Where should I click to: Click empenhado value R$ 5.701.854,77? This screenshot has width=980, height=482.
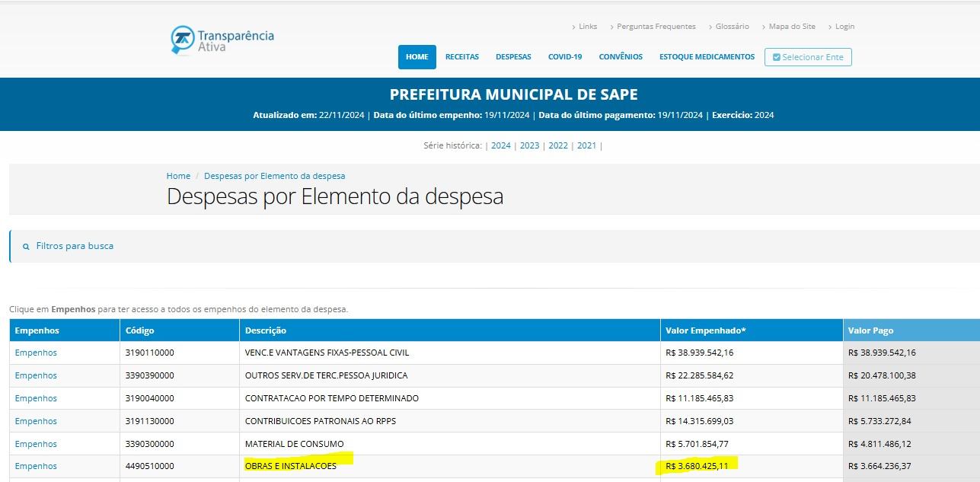(x=697, y=444)
